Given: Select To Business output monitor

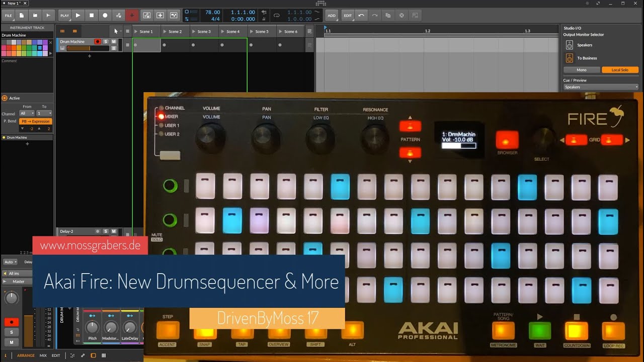Looking at the screenshot, I should pos(569,58).
